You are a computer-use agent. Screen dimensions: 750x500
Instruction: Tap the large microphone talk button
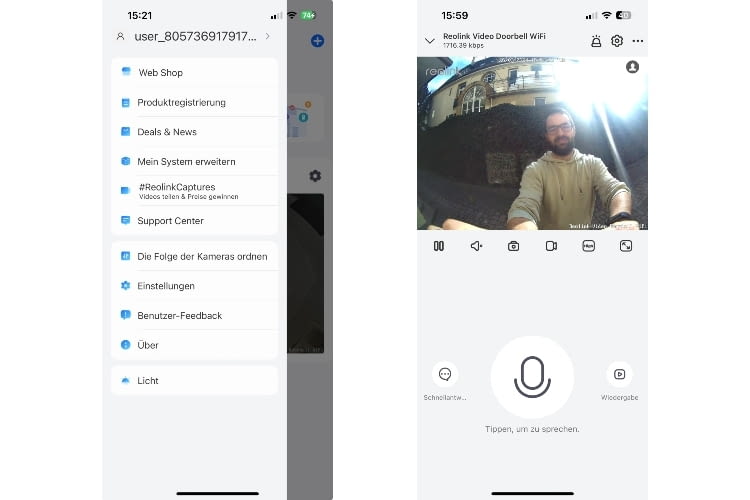coord(532,377)
